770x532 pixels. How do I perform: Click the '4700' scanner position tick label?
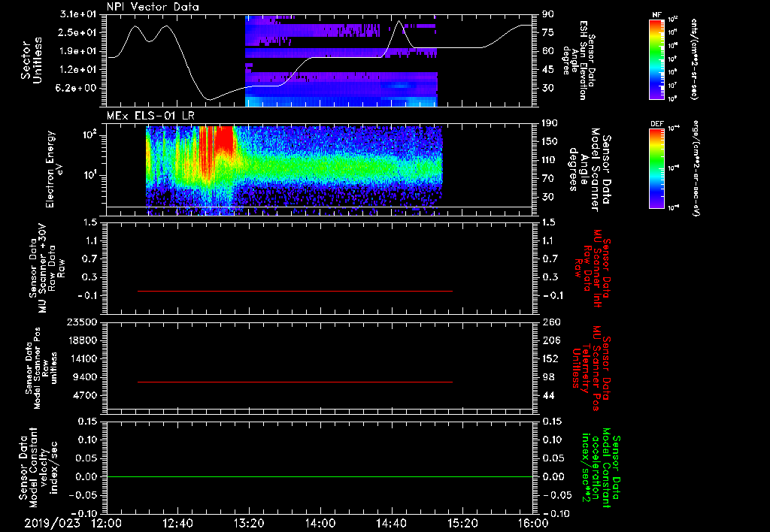pyautogui.click(x=85, y=395)
